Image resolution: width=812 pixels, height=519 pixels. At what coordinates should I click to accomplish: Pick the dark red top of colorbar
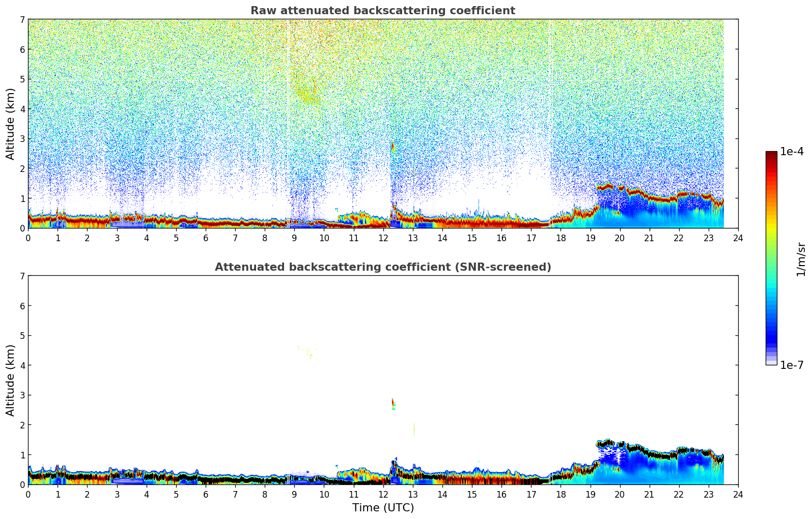pyautogui.click(x=771, y=155)
